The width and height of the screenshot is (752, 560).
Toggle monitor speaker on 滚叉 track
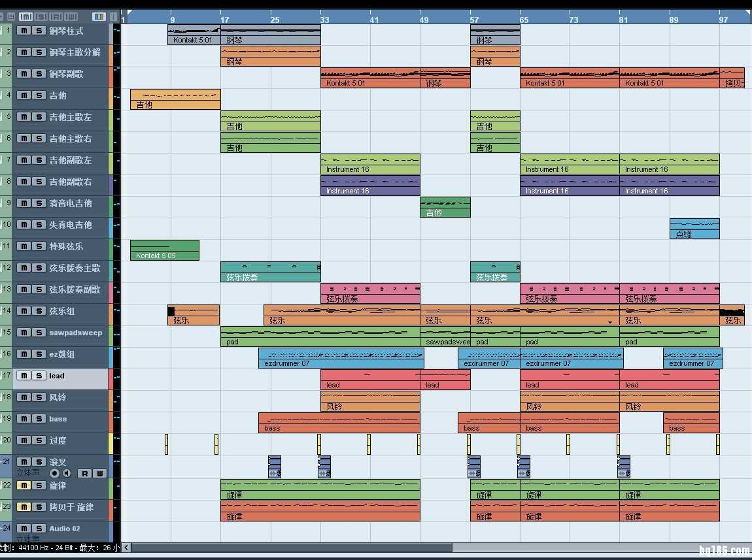pos(67,473)
